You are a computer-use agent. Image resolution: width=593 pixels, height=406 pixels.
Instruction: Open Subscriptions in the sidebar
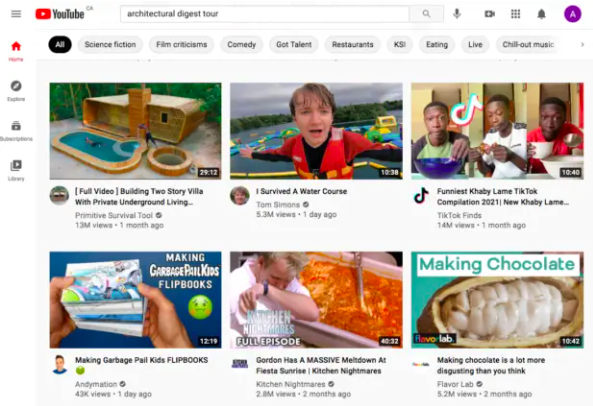(16, 130)
